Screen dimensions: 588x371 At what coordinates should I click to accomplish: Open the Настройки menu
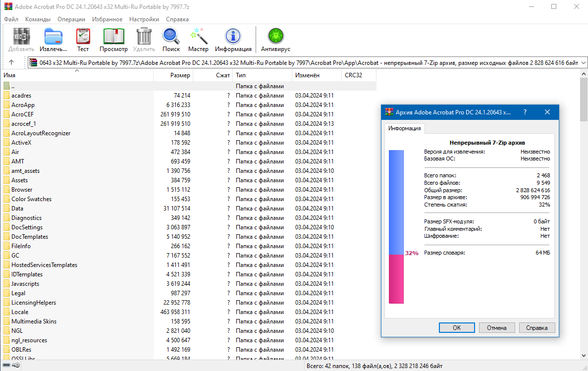(144, 19)
